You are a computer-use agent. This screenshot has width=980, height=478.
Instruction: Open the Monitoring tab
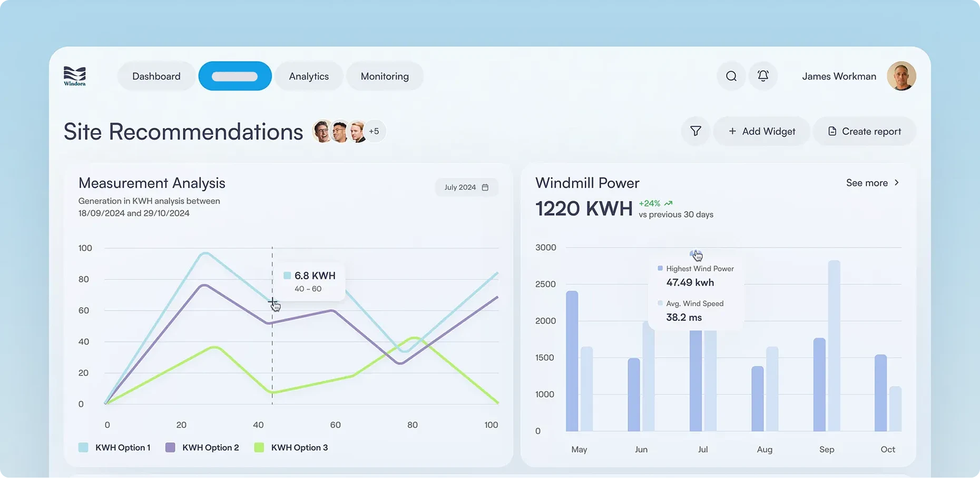coord(385,76)
